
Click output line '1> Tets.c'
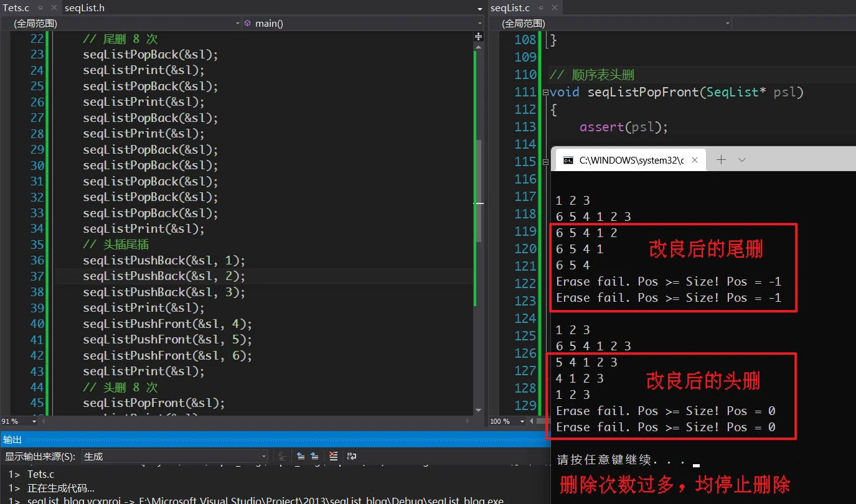(x=31, y=474)
